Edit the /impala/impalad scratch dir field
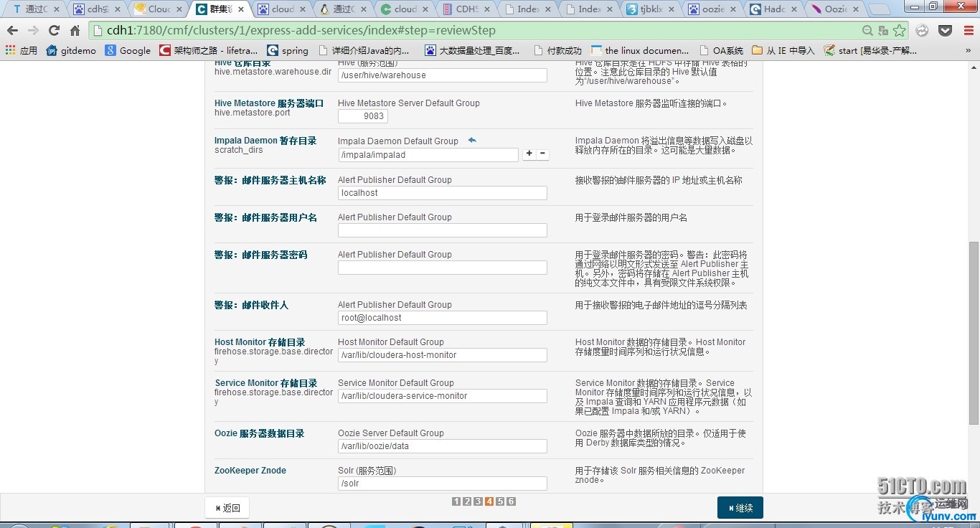 coord(428,155)
